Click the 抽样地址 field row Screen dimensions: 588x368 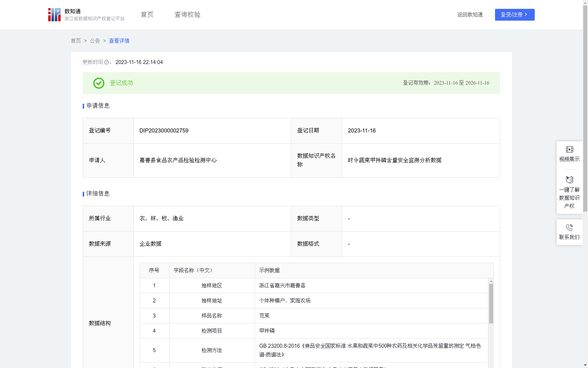point(314,301)
